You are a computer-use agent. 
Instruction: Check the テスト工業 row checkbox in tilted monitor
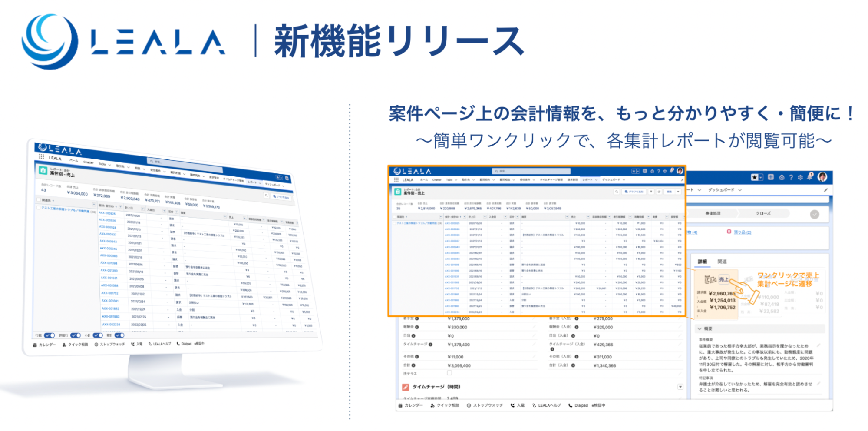point(38,208)
